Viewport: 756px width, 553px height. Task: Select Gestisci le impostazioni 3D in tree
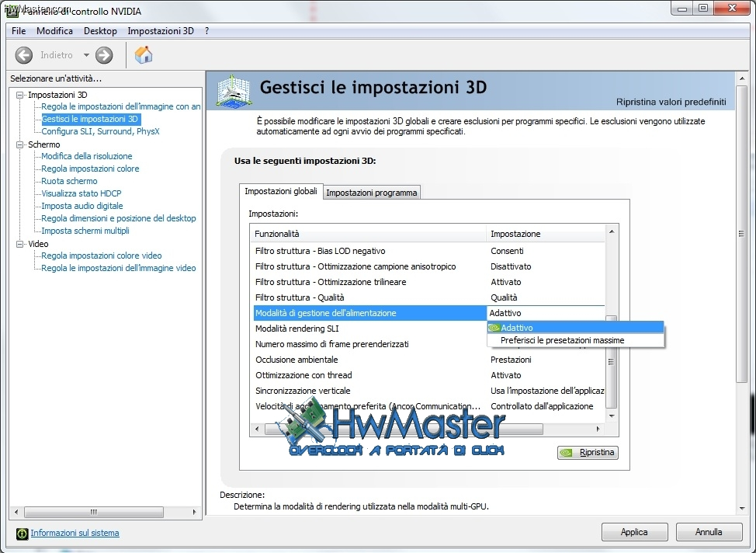90,119
